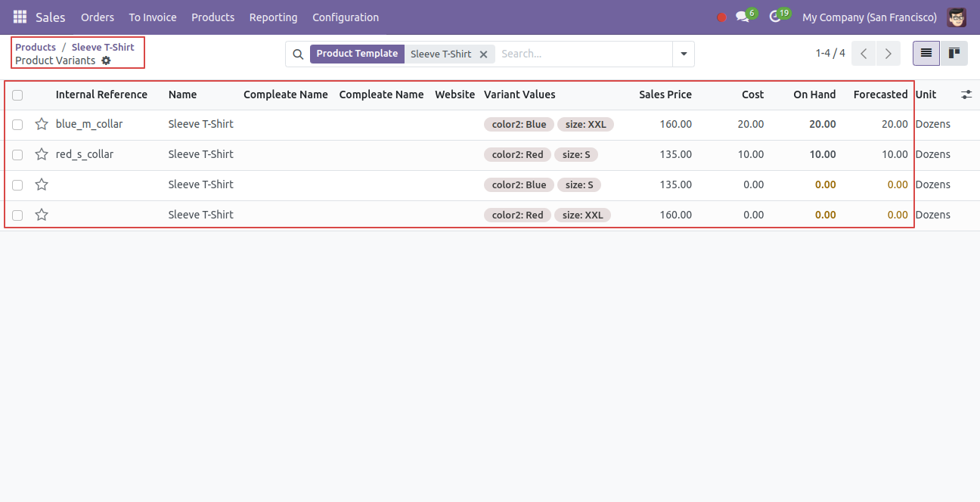Switch to Kanban view icon

pyautogui.click(x=954, y=54)
